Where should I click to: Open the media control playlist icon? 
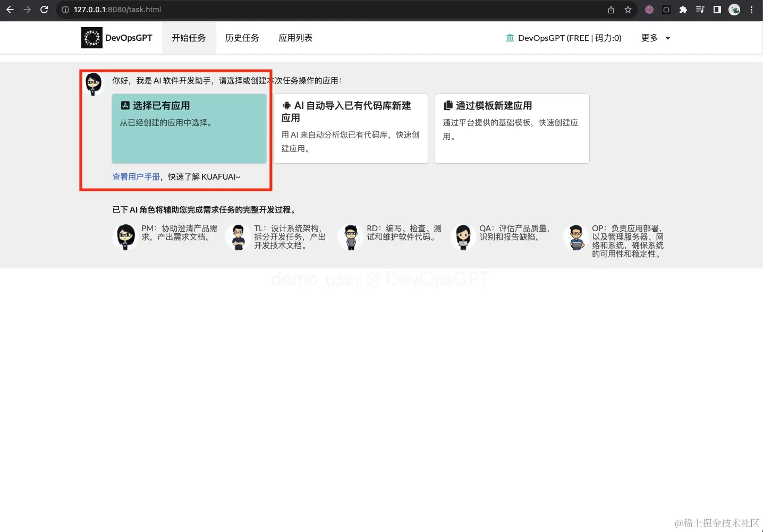[700, 10]
